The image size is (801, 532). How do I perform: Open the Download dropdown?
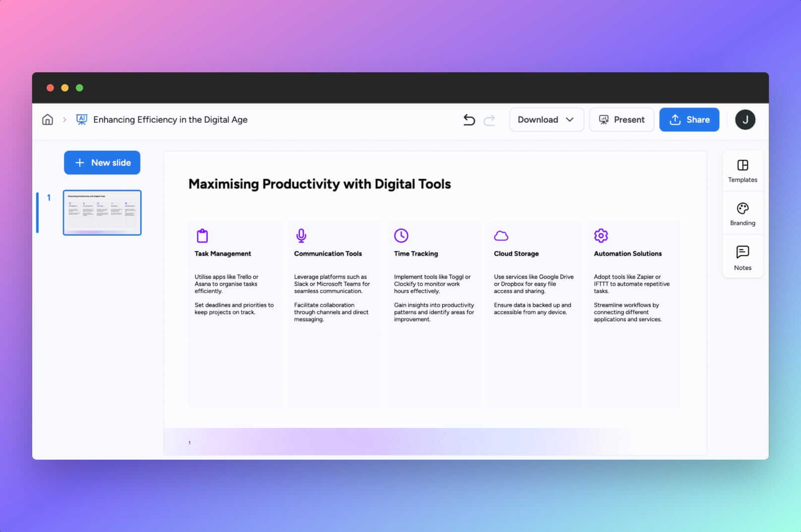(x=546, y=119)
